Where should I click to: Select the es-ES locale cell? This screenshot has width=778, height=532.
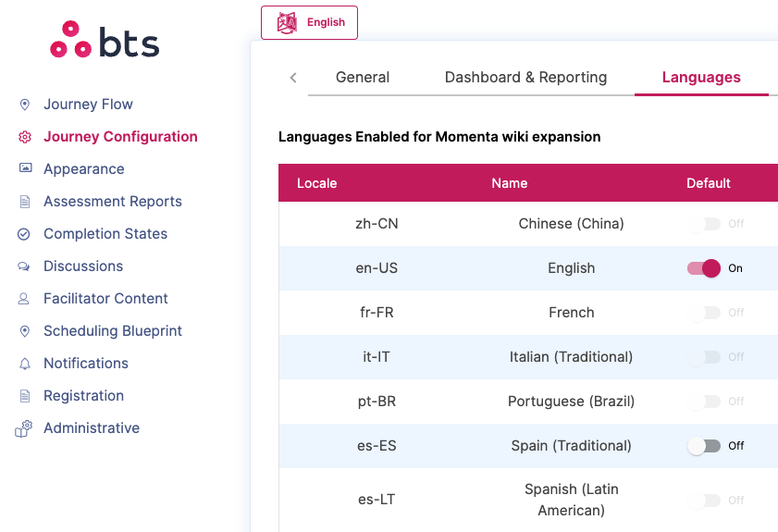pos(377,446)
